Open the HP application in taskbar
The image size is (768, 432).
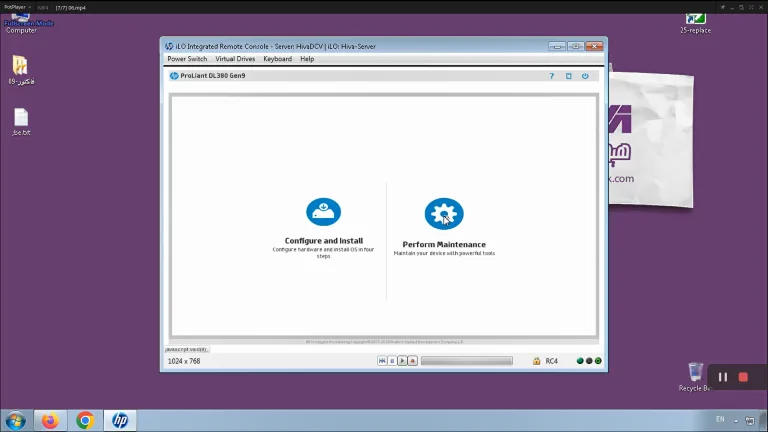coord(120,420)
